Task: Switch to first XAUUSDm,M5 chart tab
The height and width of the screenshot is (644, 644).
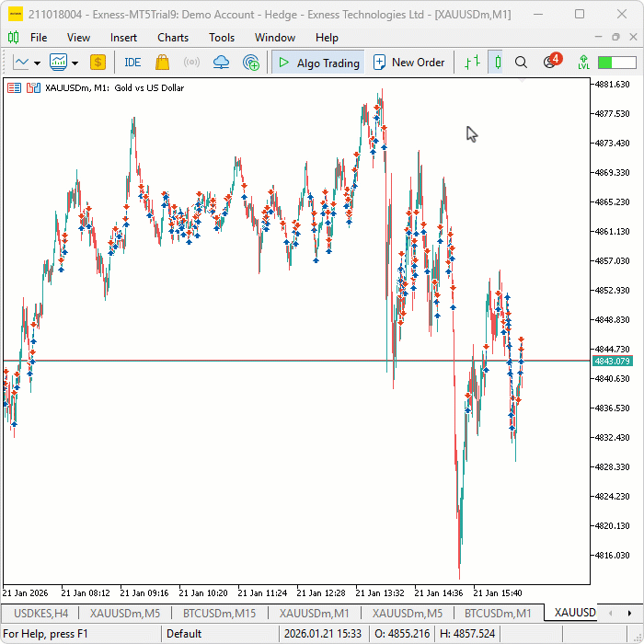Action: pyautogui.click(x=125, y=614)
